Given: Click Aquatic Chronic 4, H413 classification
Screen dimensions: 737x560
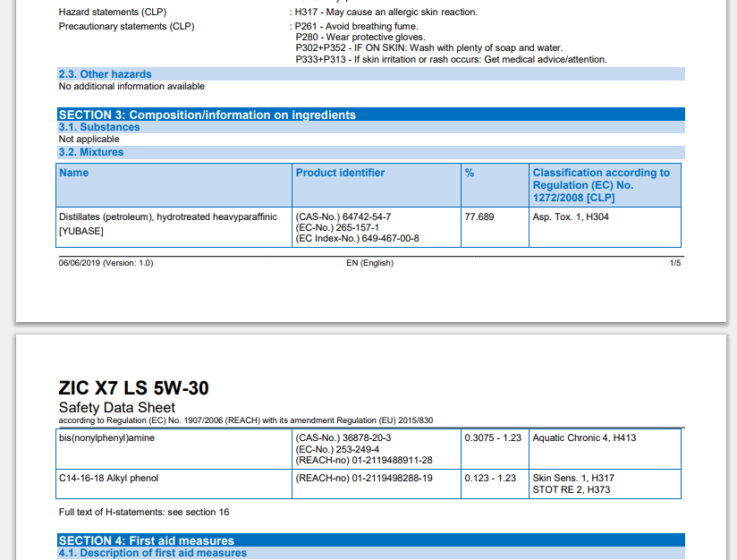Looking at the screenshot, I should (584, 437).
